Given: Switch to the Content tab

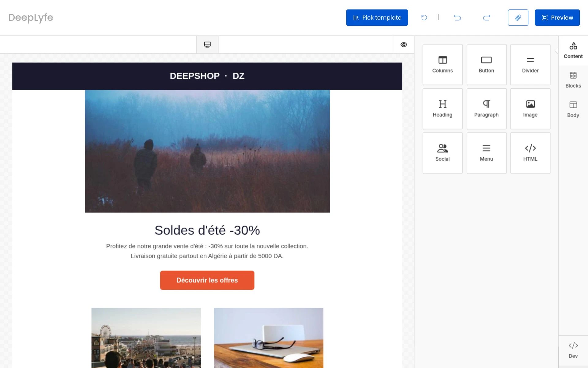Looking at the screenshot, I should [573, 51].
